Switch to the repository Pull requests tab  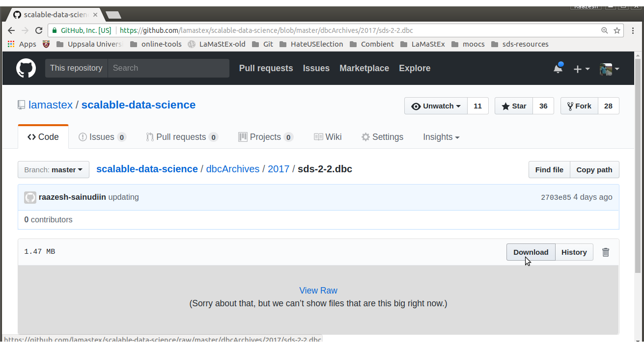point(182,137)
